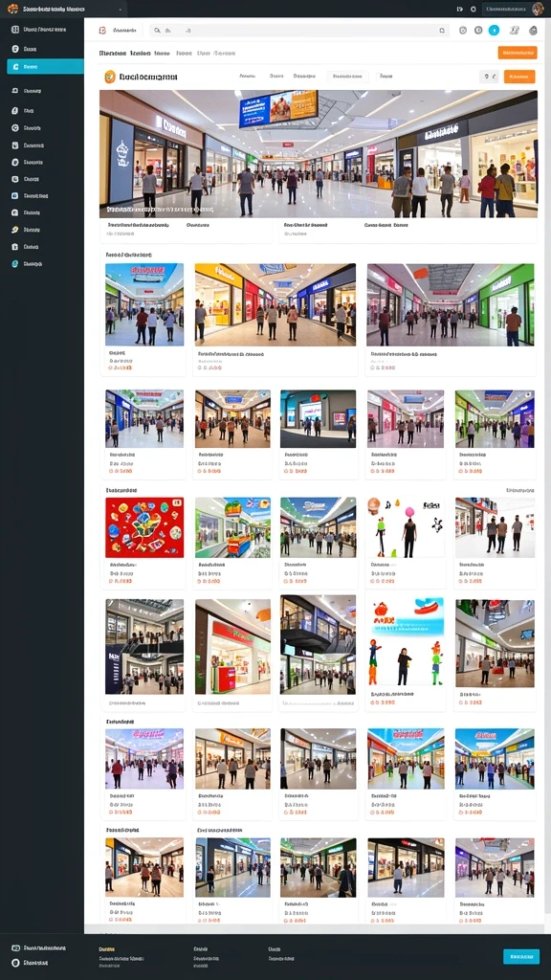Click the account name box beside the avatar
This screenshot has width=551, height=980.
[507, 9]
